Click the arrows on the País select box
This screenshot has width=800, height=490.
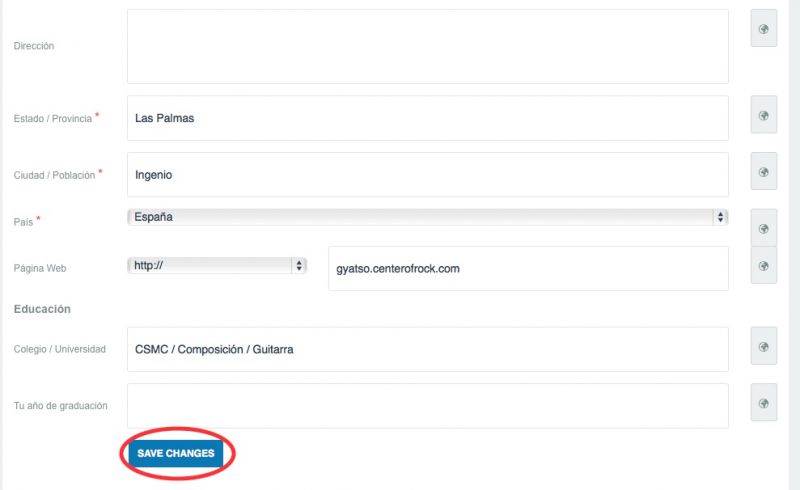[x=720, y=217]
